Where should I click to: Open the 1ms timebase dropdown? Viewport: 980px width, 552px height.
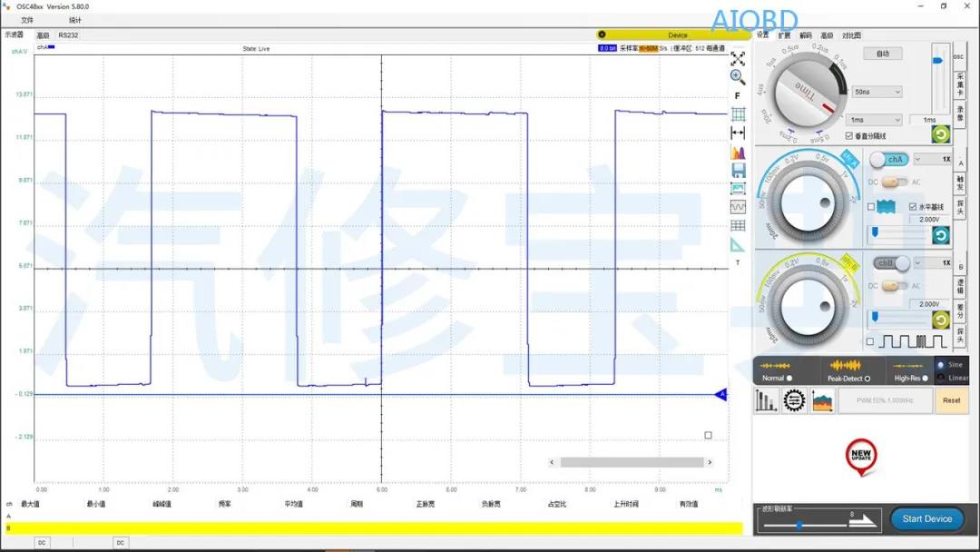tap(875, 120)
